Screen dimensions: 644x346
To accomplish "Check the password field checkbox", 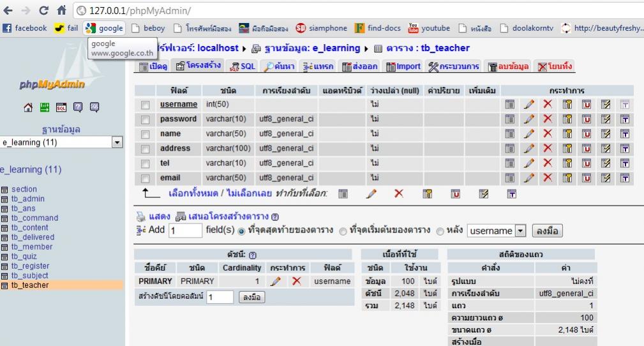I will (x=145, y=119).
